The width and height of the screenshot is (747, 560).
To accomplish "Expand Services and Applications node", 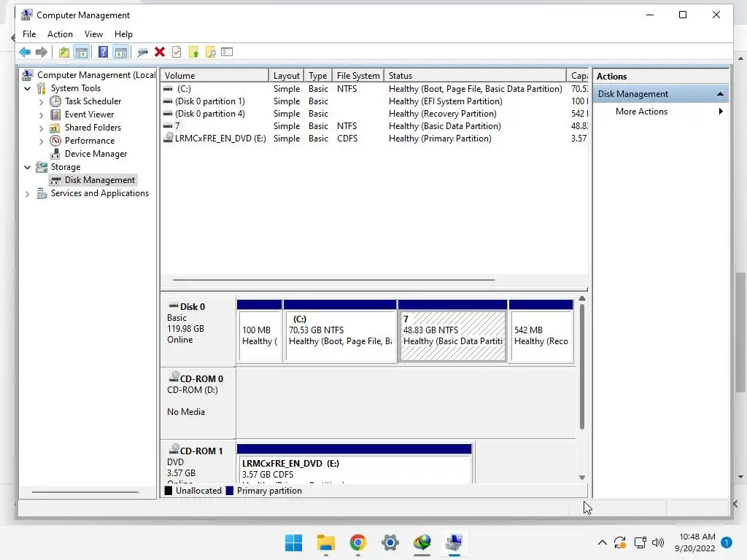I will click(27, 194).
